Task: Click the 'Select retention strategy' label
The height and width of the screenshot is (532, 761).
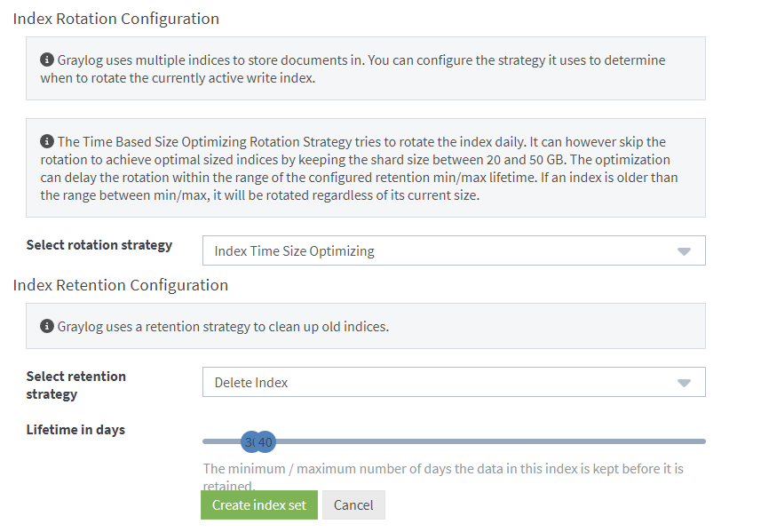Action: click(76, 385)
